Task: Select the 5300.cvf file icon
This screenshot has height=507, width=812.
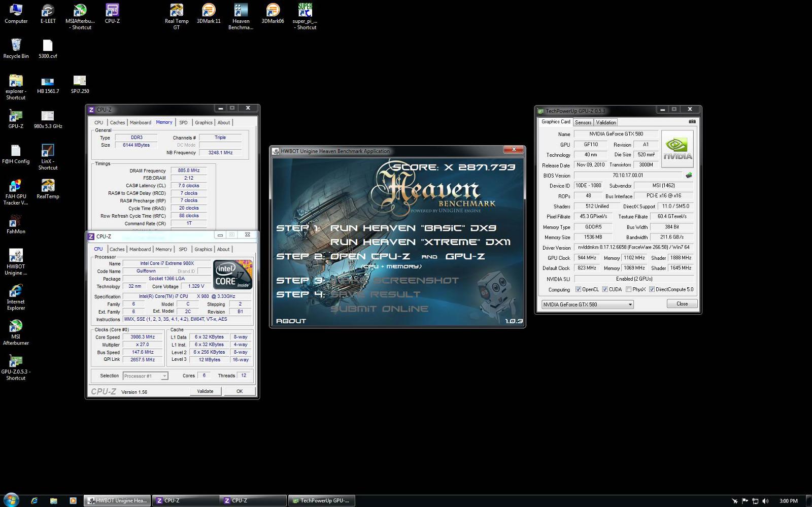Action: pos(48,49)
